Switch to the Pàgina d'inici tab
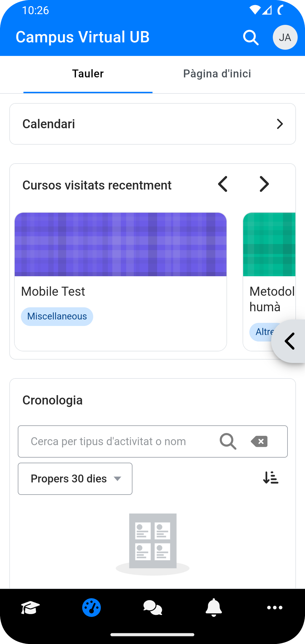Viewport: 305px width, 644px height. 217,74
